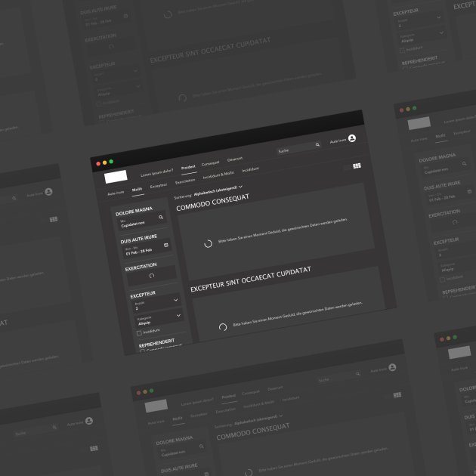Focus the Suche field in the bottom-left faded window
The image size is (476, 476).
click(x=36, y=431)
